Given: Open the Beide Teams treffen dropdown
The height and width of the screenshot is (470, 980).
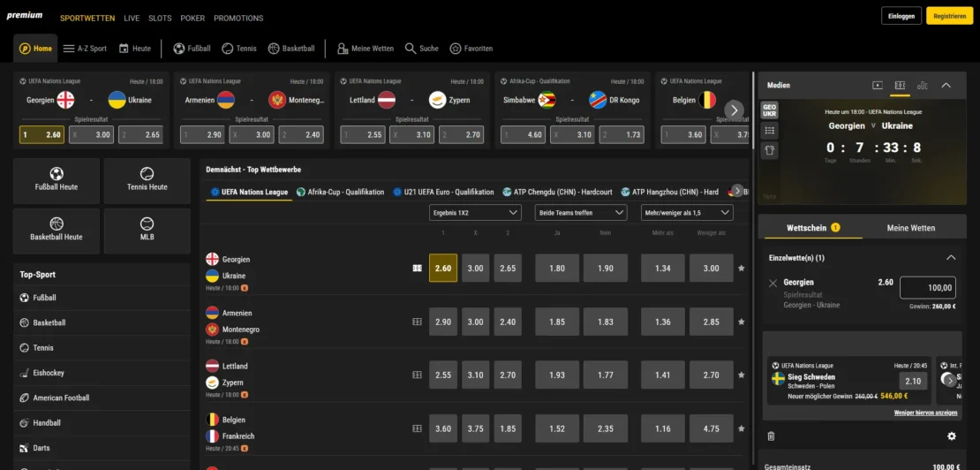Looking at the screenshot, I should tap(581, 213).
